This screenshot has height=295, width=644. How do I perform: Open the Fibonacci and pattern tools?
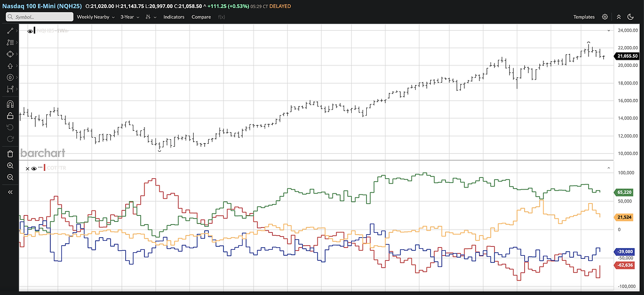click(x=10, y=42)
